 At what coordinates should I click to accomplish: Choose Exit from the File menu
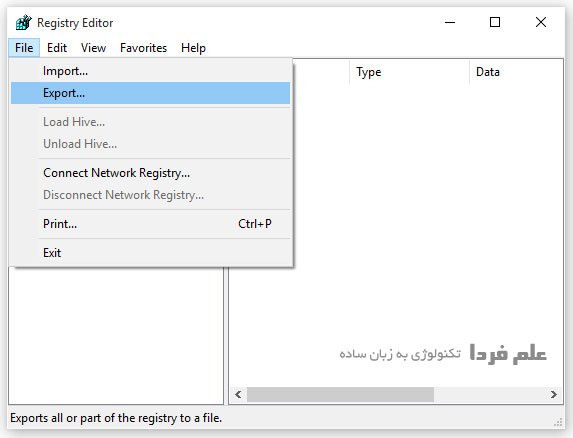tap(150, 253)
